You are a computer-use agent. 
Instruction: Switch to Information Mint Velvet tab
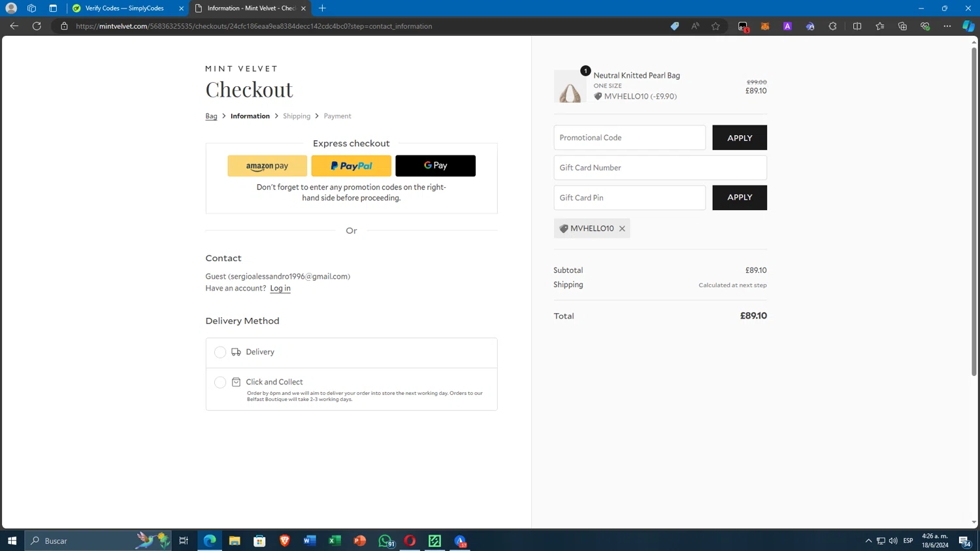250,8
